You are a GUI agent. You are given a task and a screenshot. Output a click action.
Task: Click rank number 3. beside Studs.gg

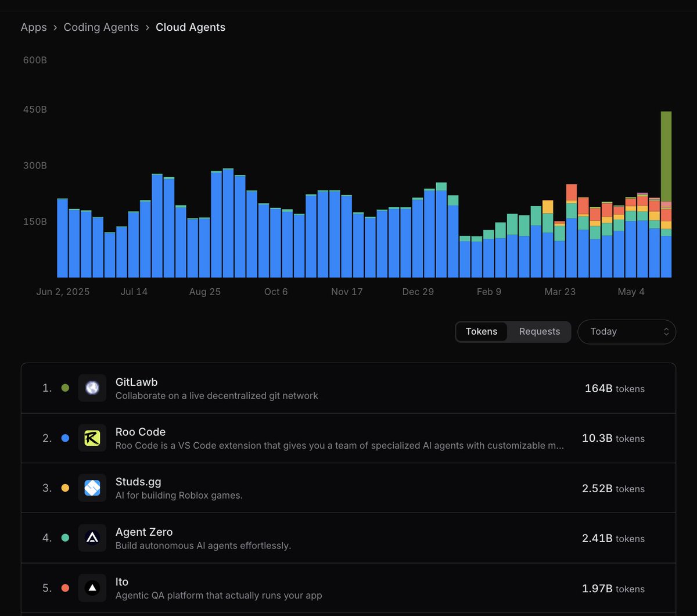47,488
